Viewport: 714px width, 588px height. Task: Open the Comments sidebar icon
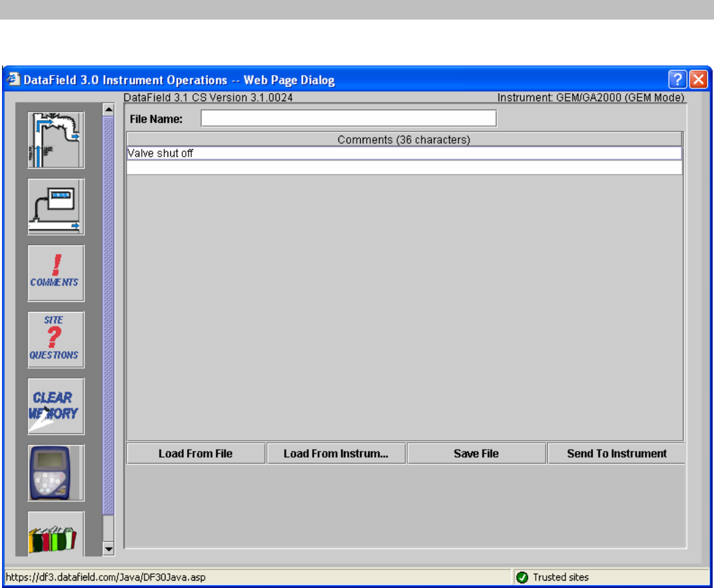tap(55, 273)
